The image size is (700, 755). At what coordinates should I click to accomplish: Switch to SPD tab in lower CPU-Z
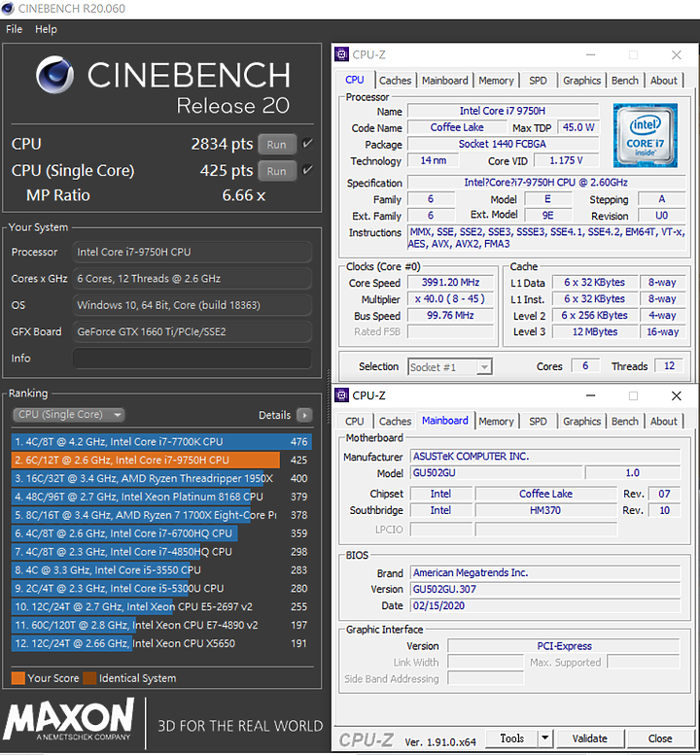coord(538,422)
